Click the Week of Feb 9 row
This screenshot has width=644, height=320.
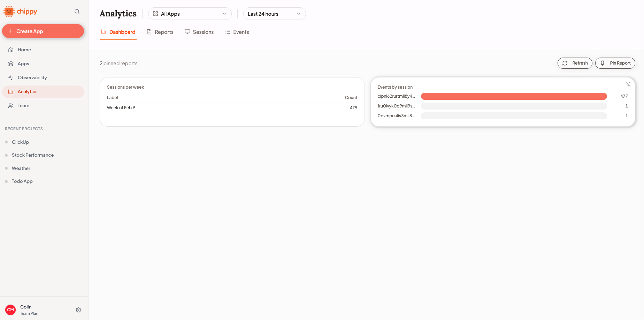click(x=232, y=108)
